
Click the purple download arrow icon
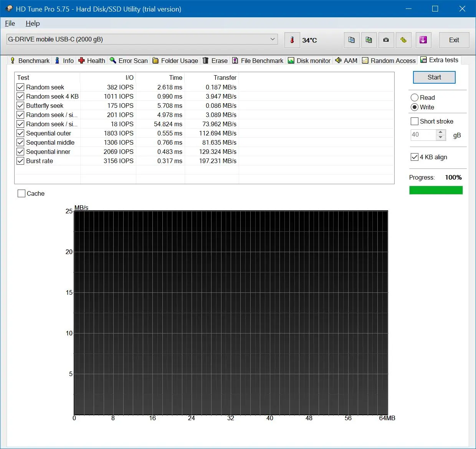[423, 40]
